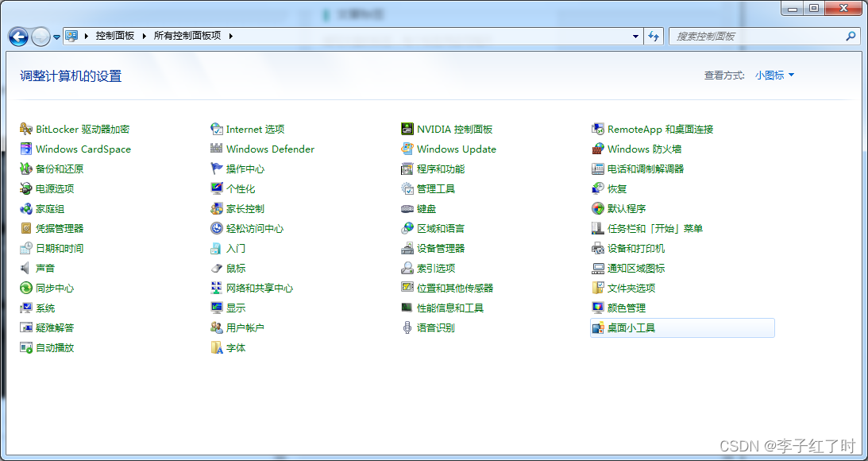Open the 疑难解答 icon
The height and width of the screenshot is (461, 868).
pyautogui.click(x=25, y=328)
